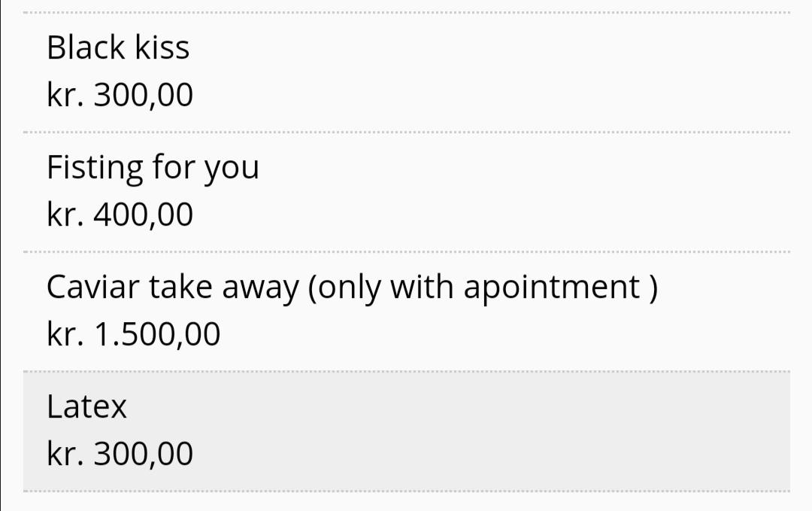Click the "kr." prefix of the 400,00 price
Viewport: 812px width, 511px height.
tap(65, 215)
